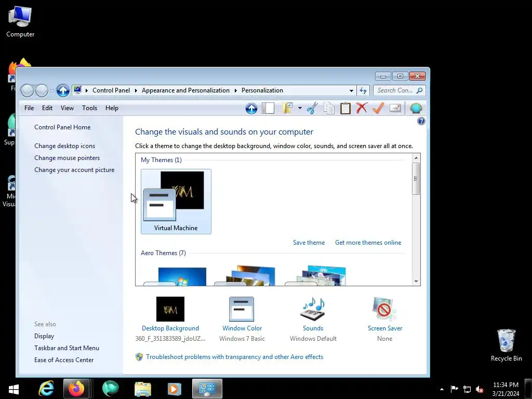Click the Control Panel breadcrumb
Screen dimensions: 532x399
coord(111,90)
